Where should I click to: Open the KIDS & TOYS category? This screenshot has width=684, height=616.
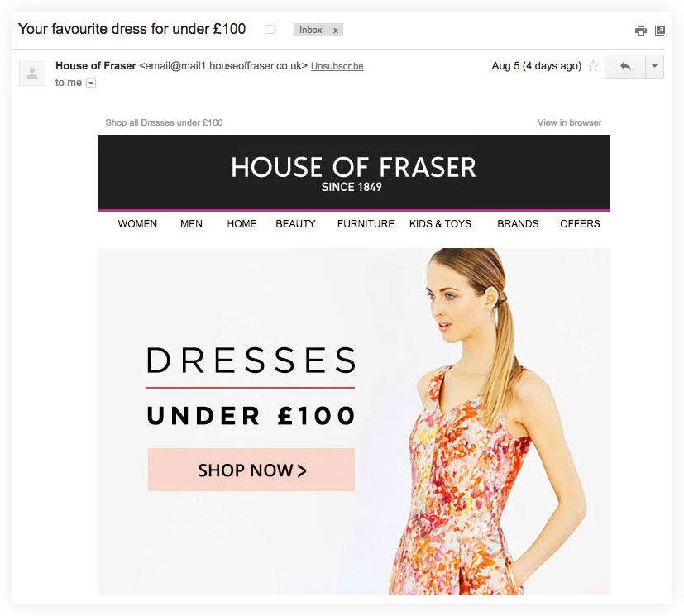pos(440,223)
